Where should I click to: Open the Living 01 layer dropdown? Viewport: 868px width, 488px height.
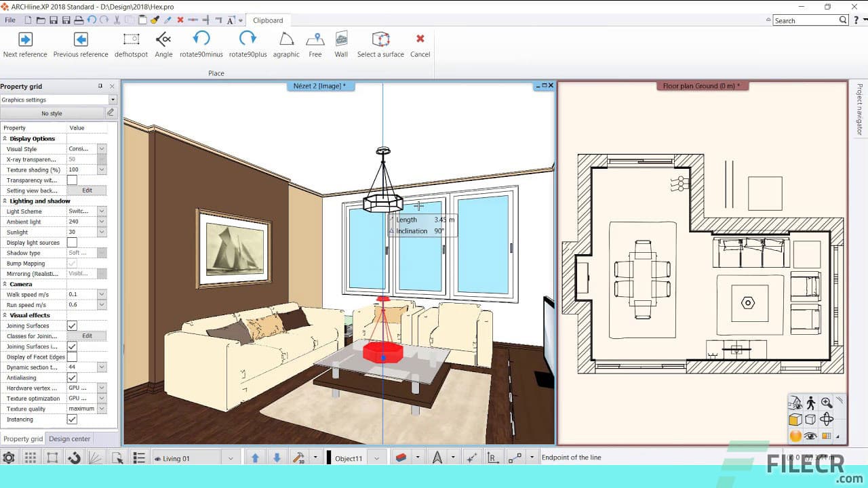point(231,457)
